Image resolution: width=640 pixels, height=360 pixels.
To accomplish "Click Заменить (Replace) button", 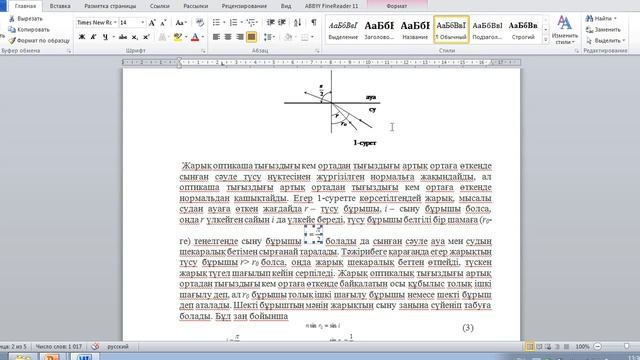I will point(603,30).
